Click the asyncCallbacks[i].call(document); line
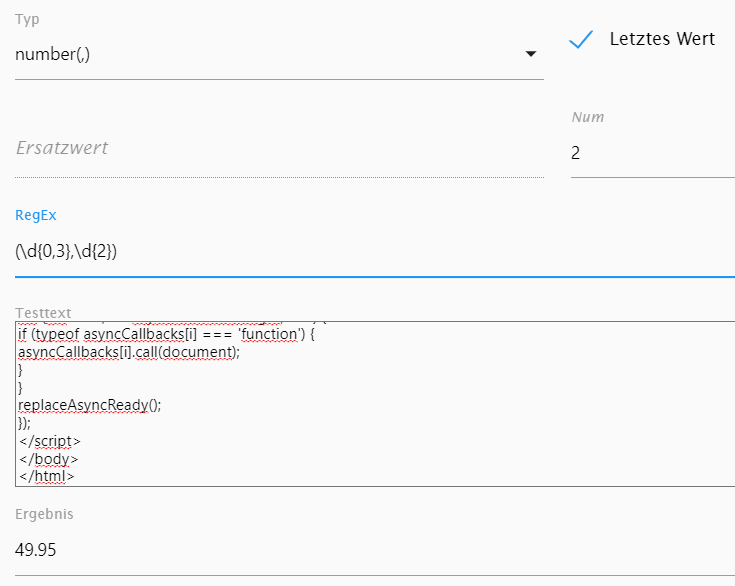Screen dimensions: 735x586 tap(129, 352)
